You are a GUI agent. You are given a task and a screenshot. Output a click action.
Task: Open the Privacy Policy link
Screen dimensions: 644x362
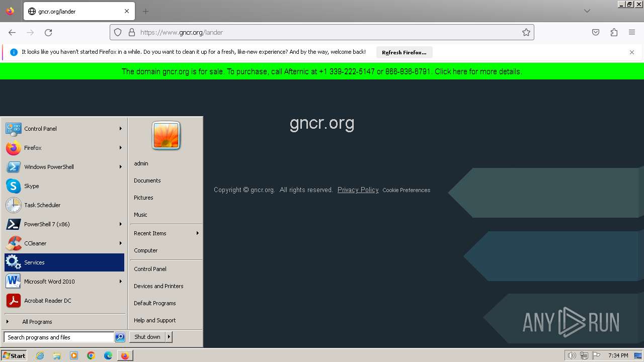tap(358, 190)
